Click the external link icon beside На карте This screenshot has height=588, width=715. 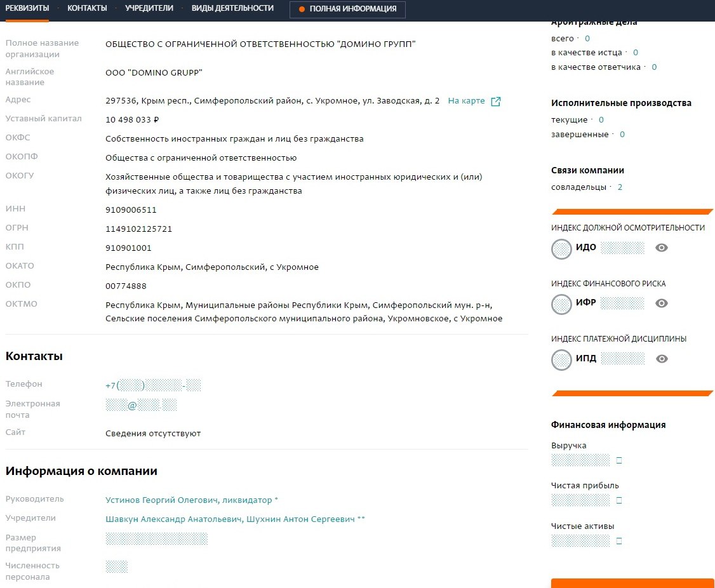coord(496,102)
